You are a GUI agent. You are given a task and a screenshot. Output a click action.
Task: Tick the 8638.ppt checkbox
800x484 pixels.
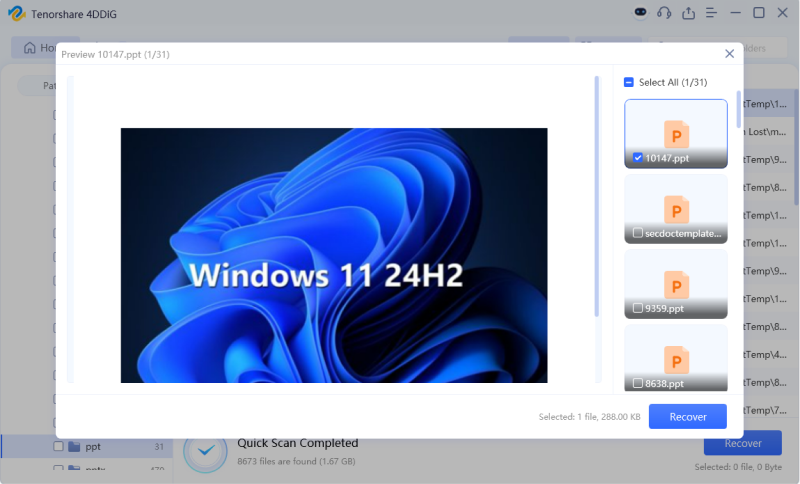(x=638, y=383)
